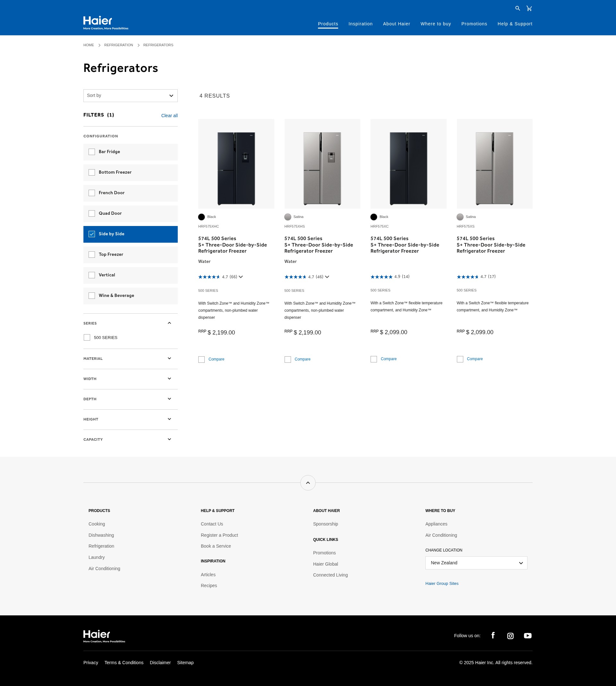The height and width of the screenshot is (686, 616).
Task: Uncheck the Side by Side filter
Action: [92, 234]
